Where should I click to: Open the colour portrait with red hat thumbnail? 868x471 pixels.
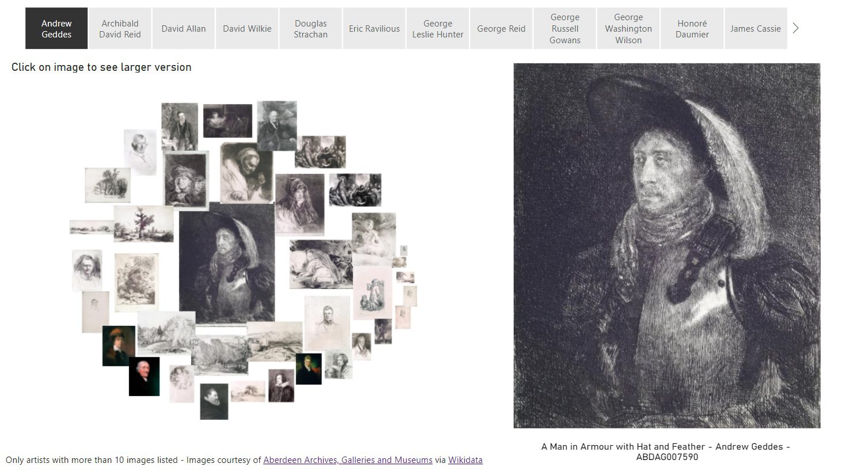tap(119, 346)
